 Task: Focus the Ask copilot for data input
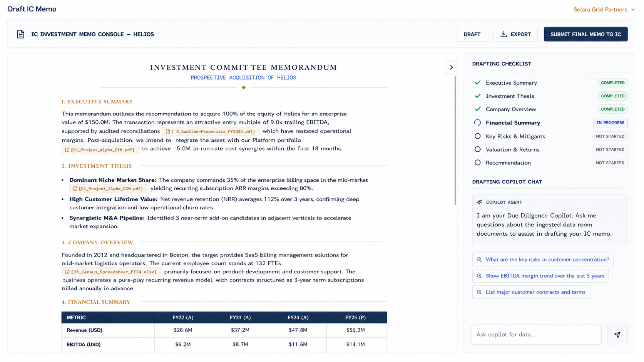(536, 334)
